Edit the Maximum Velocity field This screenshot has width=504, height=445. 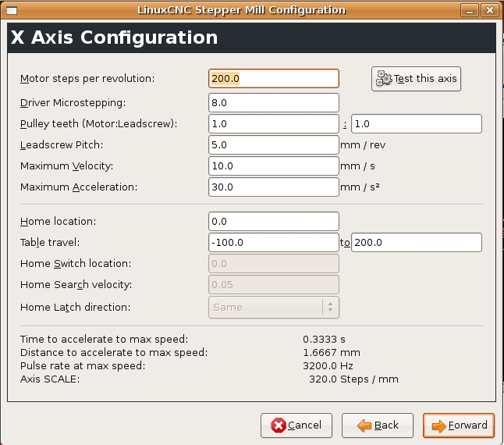274,166
